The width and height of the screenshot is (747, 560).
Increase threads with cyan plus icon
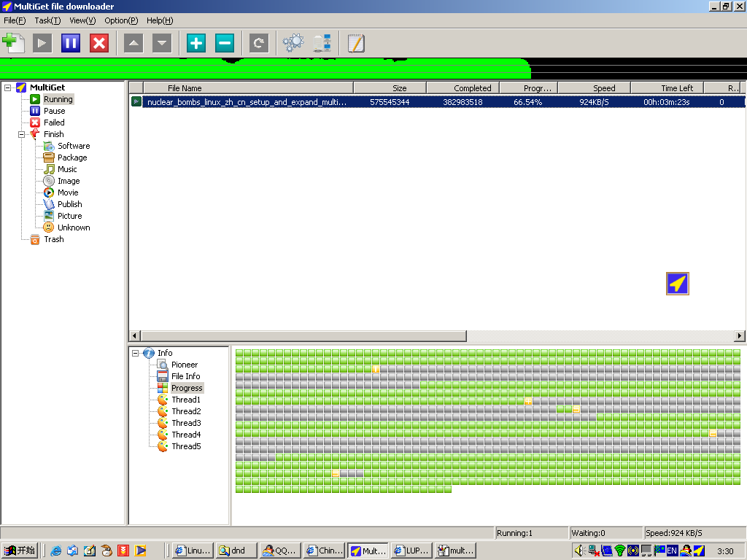[196, 43]
